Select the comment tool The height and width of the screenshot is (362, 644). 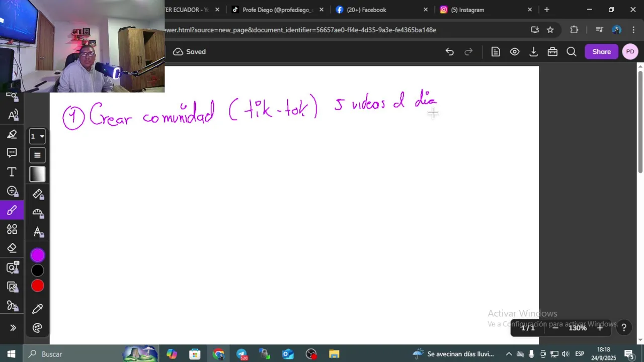[12, 153]
